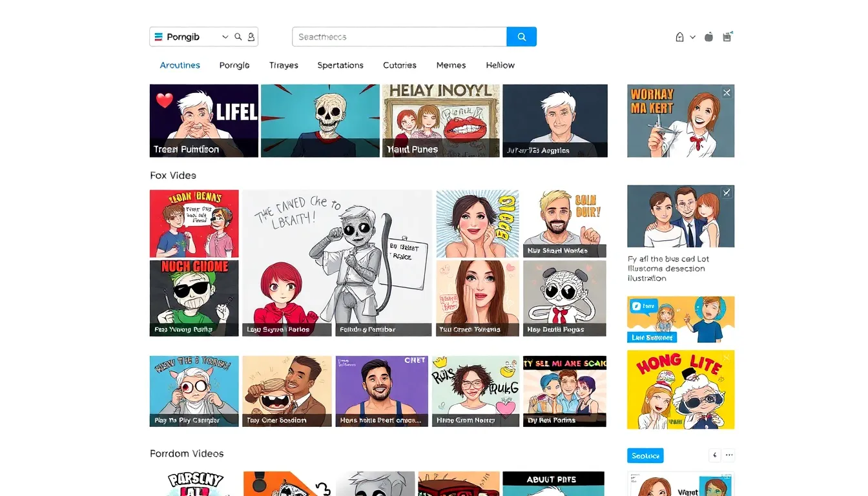
Task: Expand the dropdown chevron next to site name
Action: (225, 37)
